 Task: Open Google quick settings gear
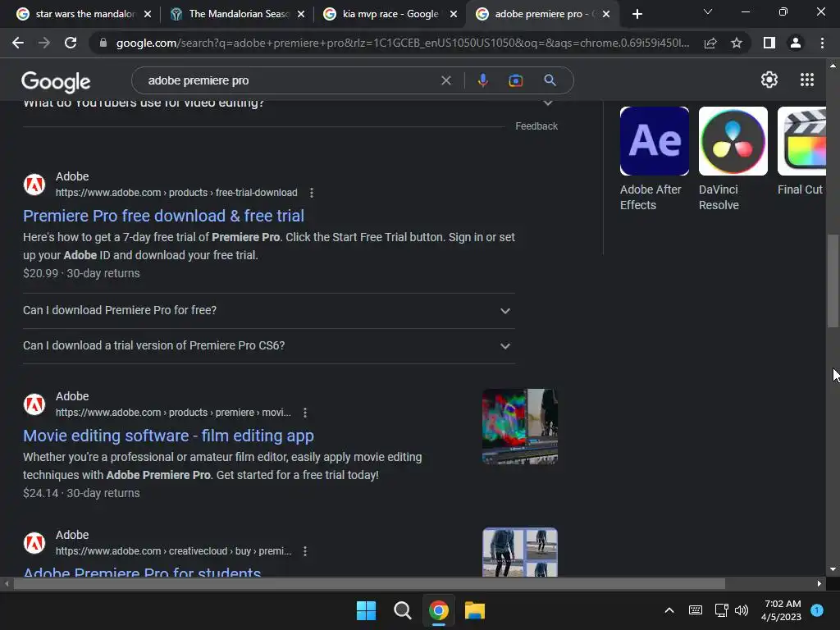tap(769, 80)
